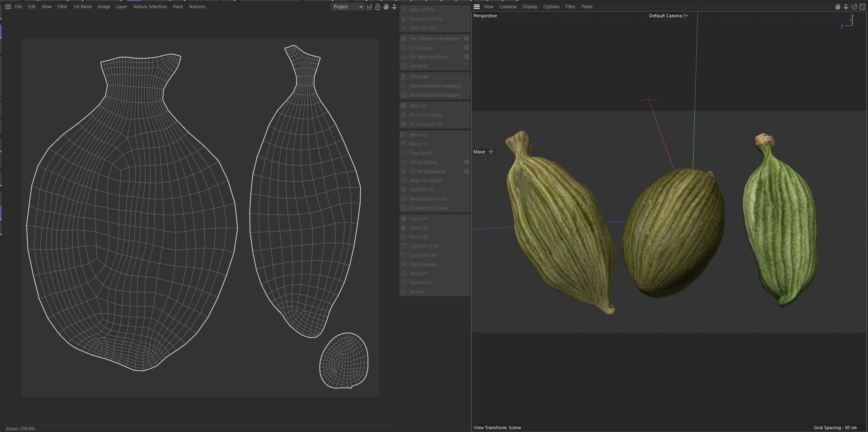Image resolution: width=868 pixels, height=432 pixels.
Task: Select the zoom arrows icon in UV editor
Action: coord(394,7)
